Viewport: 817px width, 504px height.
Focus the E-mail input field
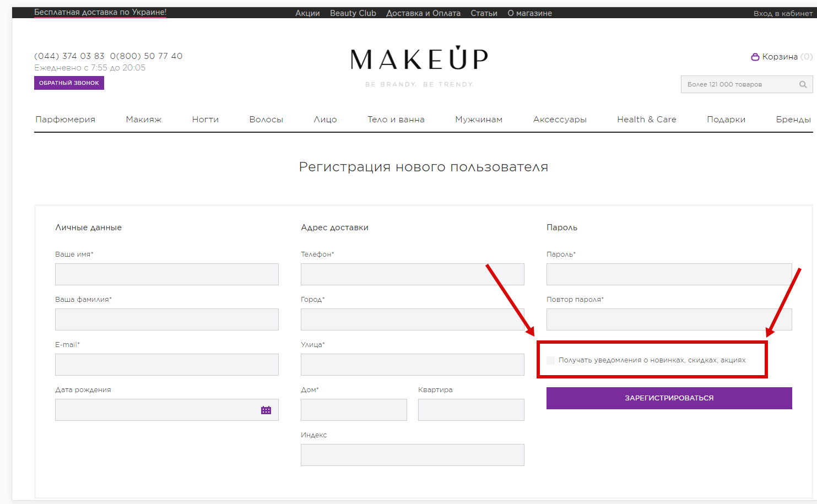pos(166,365)
